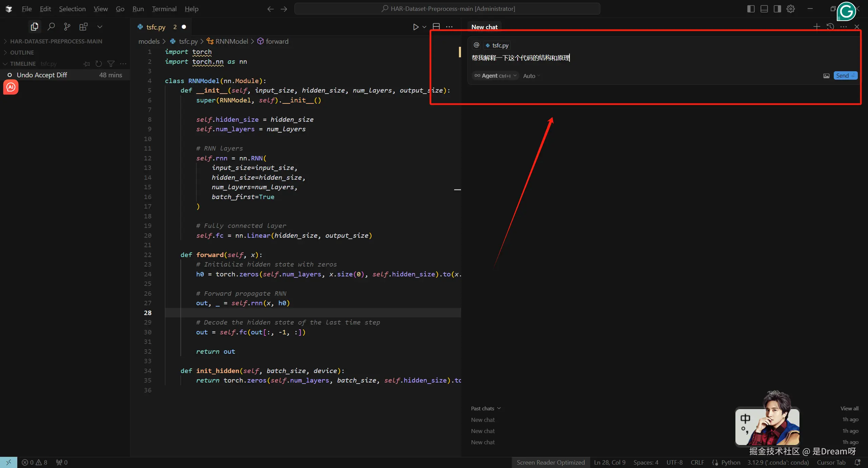Select the tsfc.py editor tab
Screen dimensions: 868x468
point(156,27)
